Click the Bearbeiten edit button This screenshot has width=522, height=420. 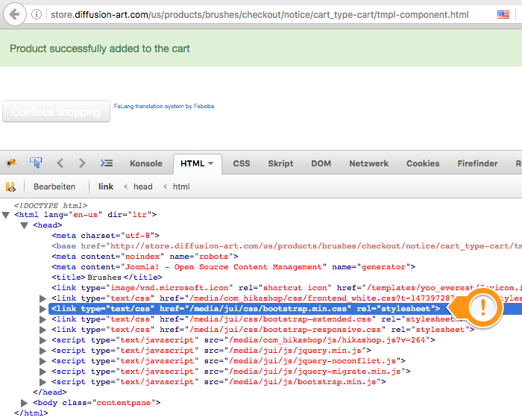tap(54, 187)
